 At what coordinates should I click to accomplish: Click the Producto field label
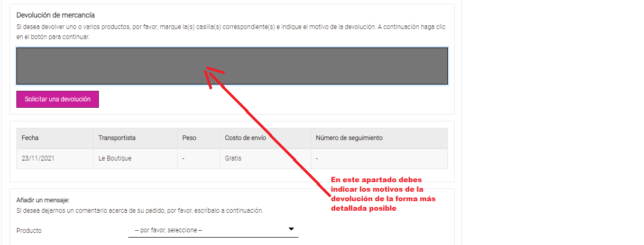[29, 231]
